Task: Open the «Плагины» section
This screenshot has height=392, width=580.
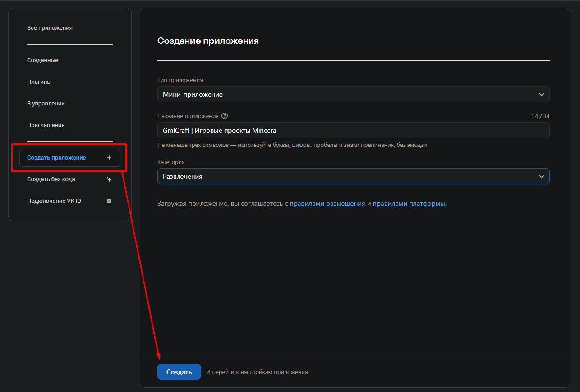Action: pyautogui.click(x=40, y=82)
